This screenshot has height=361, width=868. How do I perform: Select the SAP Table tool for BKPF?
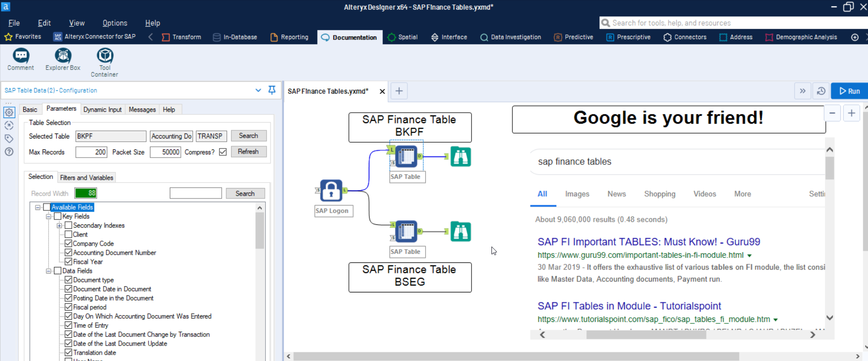pyautogui.click(x=406, y=157)
